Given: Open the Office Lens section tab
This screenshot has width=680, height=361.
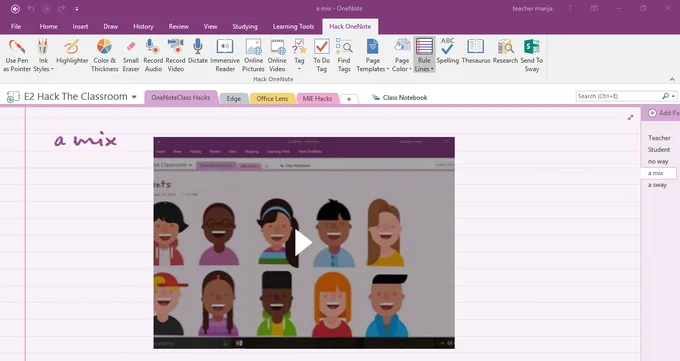Looking at the screenshot, I should pyautogui.click(x=272, y=98).
